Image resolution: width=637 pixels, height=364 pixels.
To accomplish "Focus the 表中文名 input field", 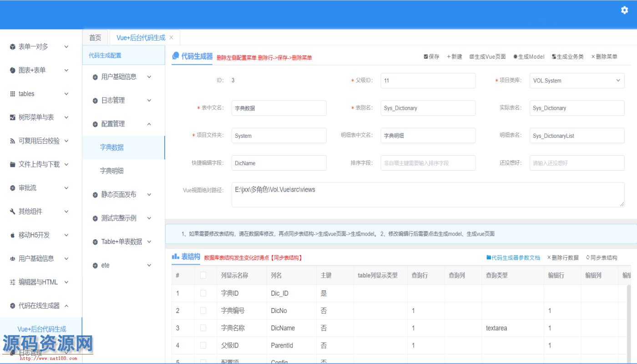I will (x=279, y=108).
